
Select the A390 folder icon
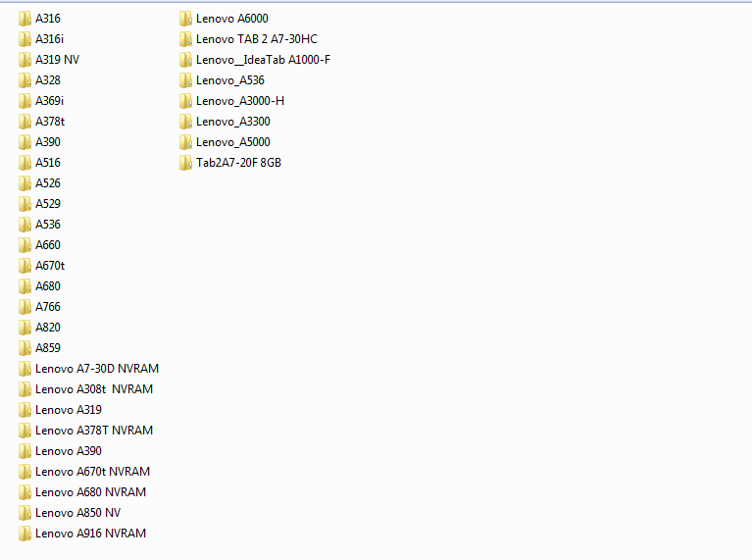pyautogui.click(x=25, y=142)
